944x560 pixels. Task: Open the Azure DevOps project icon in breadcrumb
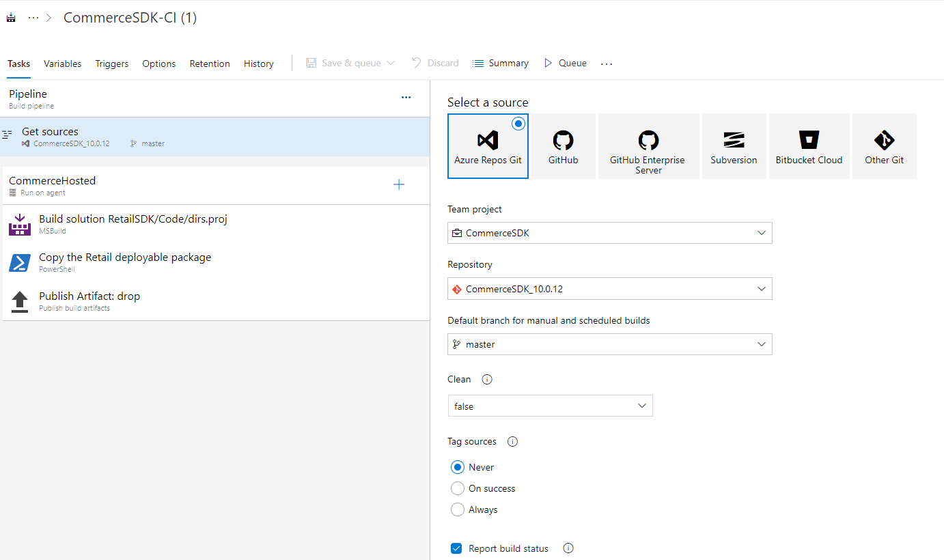(11, 18)
